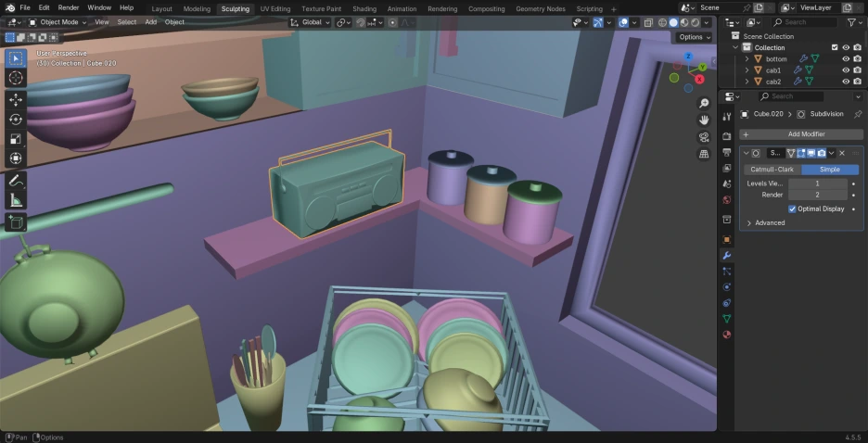Open the Scene properties tab
Viewport: 868px width, 443px height.
(x=727, y=184)
